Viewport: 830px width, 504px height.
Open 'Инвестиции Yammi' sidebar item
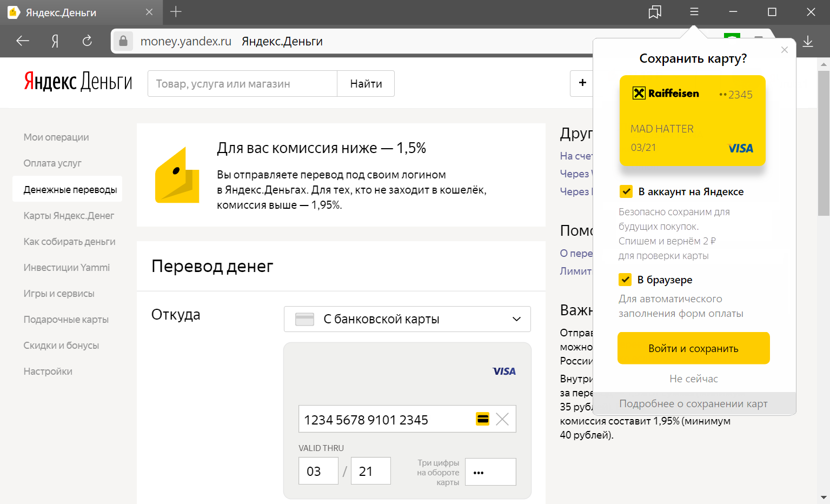[x=67, y=268]
